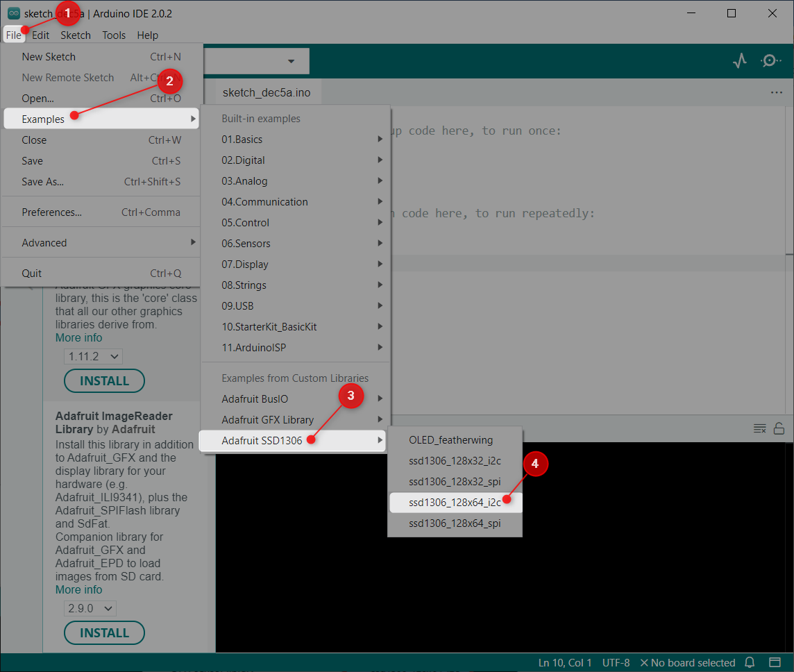Open the Serial Plotter icon
The image size is (794, 672).
click(740, 61)
